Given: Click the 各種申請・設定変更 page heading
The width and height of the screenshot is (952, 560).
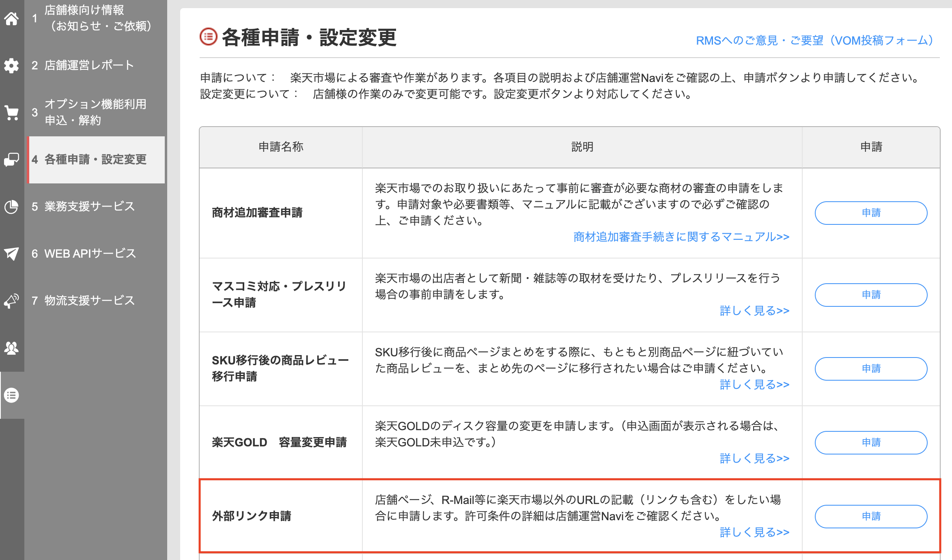Looking at the screenshot, I should (309, 37).
